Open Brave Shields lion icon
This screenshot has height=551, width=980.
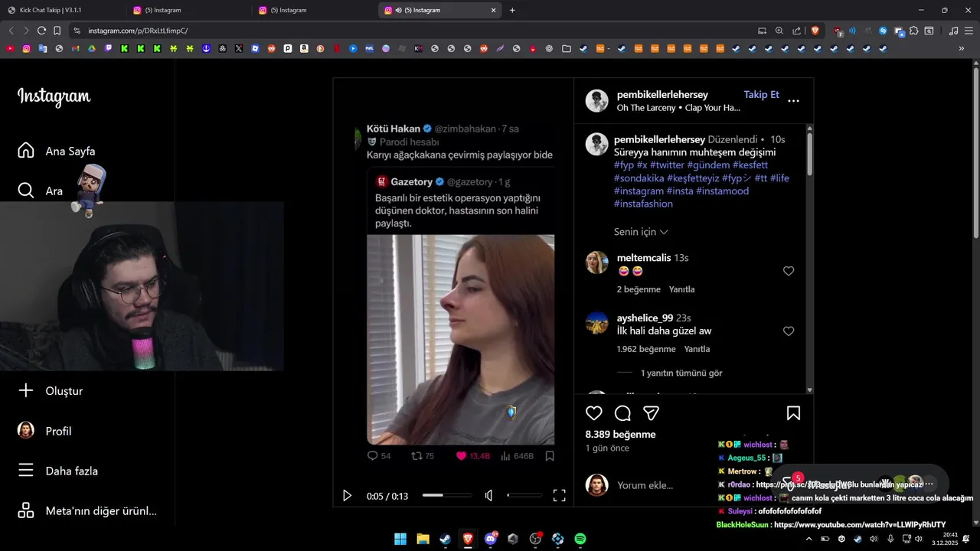pos(815,31)
